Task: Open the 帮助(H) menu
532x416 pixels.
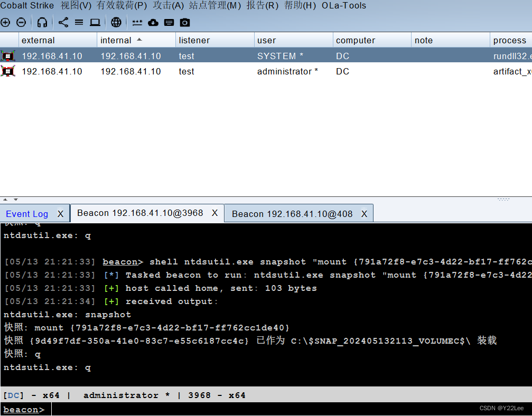Action: [300, 5]
